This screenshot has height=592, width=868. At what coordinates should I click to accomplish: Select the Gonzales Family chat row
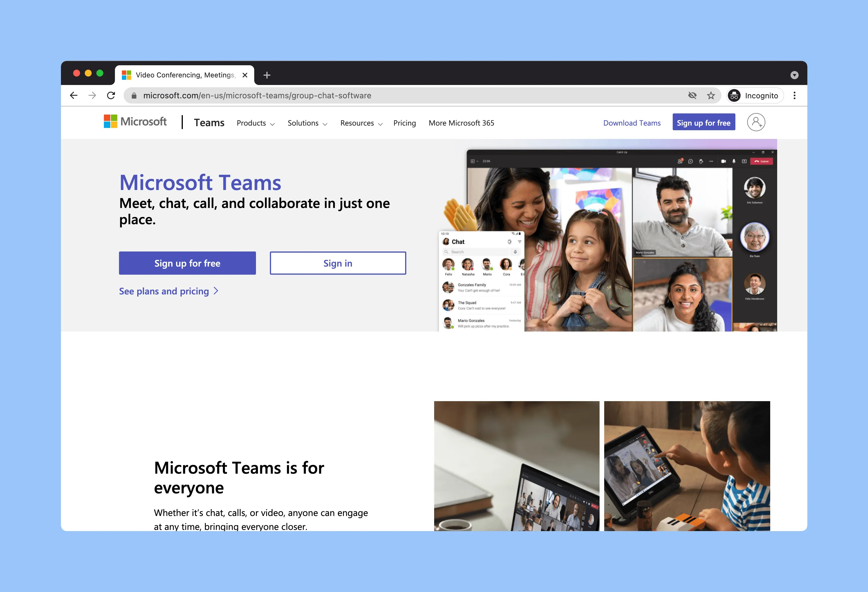point(482,287)
